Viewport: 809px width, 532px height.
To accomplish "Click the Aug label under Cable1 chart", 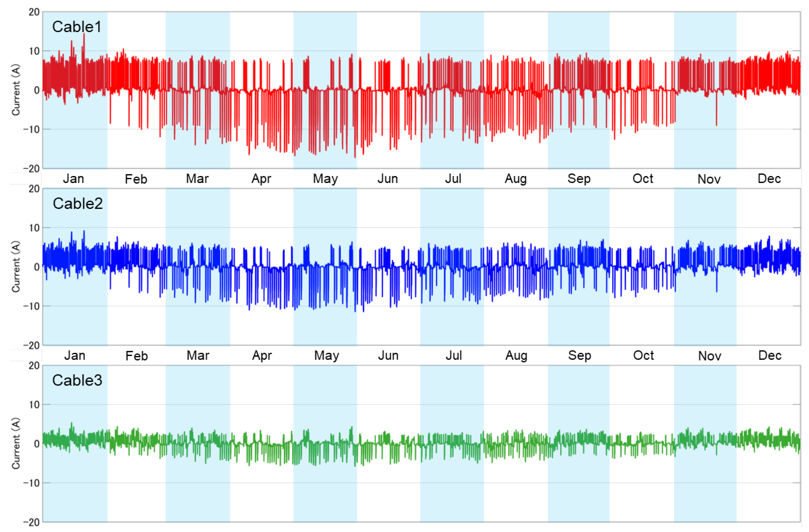I will point(516,179).
